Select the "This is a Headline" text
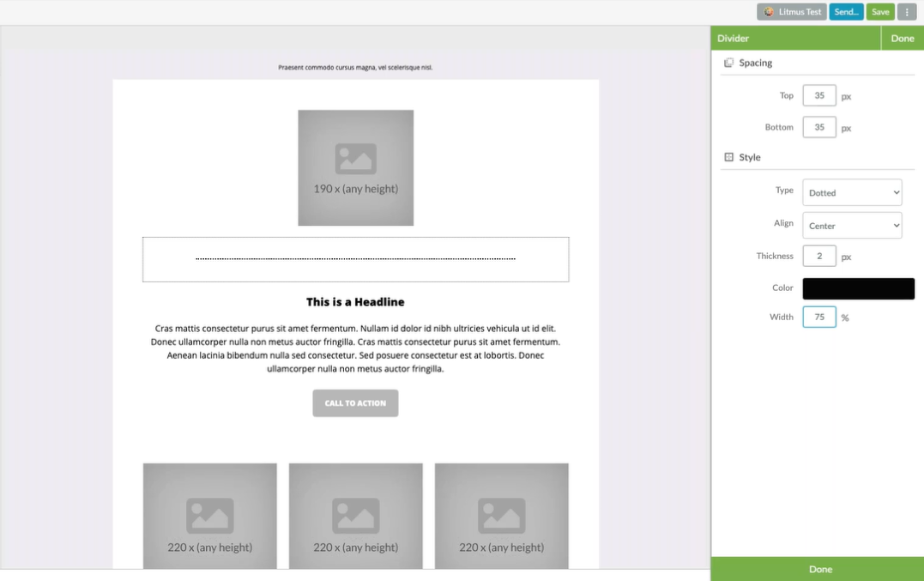This screenshot has width=924, height=581. tap(355, 302)
